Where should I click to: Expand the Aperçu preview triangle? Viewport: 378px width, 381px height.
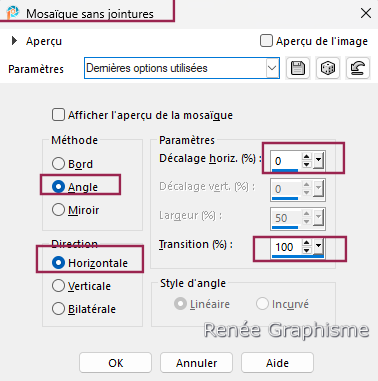pos(14,41)
